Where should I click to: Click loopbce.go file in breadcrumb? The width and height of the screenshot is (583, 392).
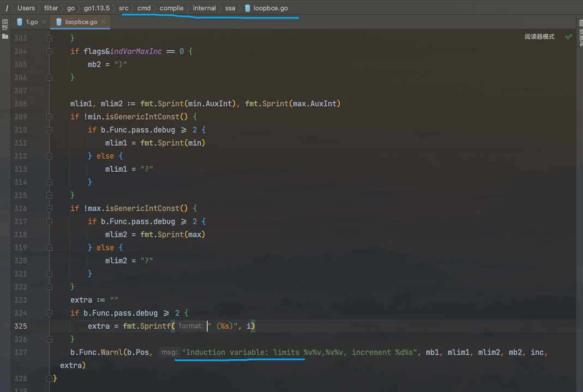pyautogui.click(x=271, y=8)
